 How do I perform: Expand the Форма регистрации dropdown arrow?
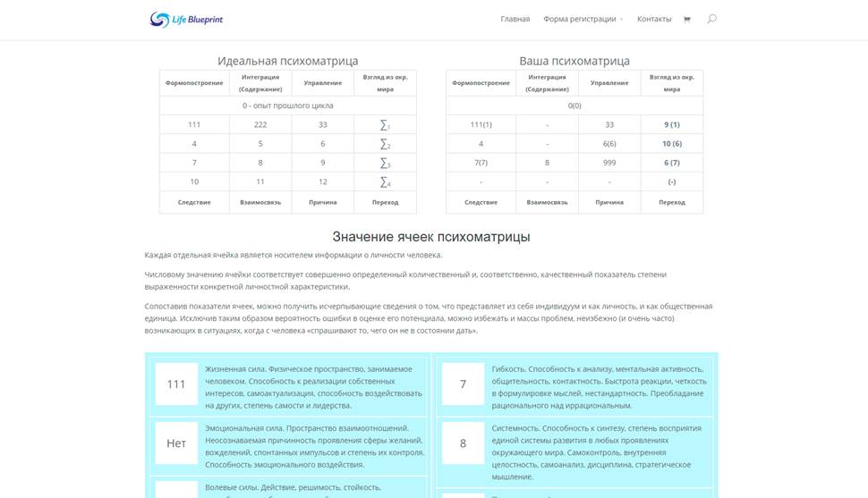click(621, 20)
